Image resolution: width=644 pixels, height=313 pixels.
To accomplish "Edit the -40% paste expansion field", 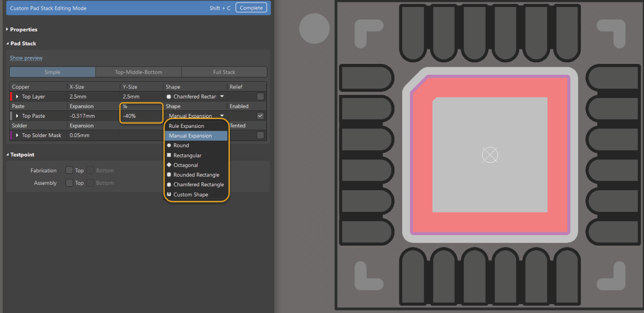I will [141, 115].
